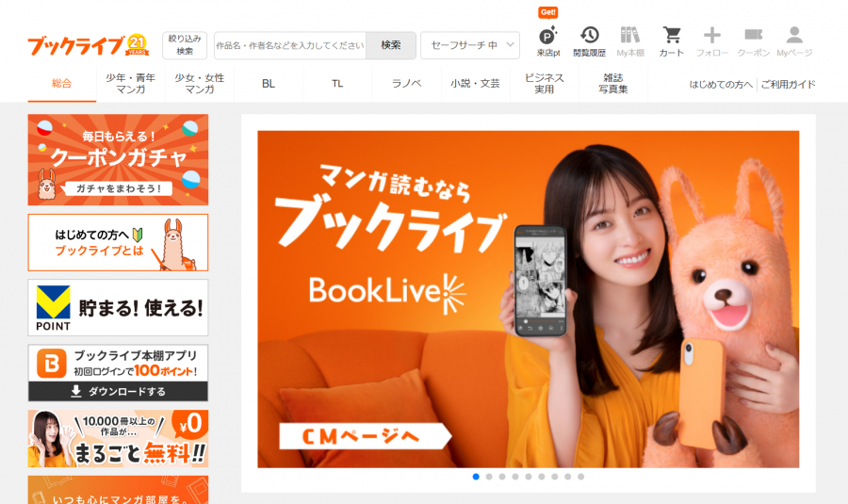Open the まるごと無料 banner

118,439
